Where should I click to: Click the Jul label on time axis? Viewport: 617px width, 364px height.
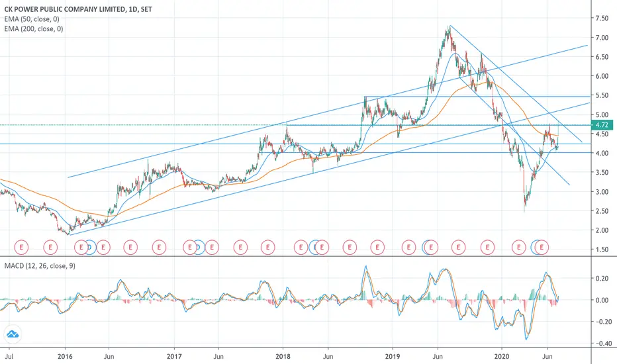tap(9, 357)
